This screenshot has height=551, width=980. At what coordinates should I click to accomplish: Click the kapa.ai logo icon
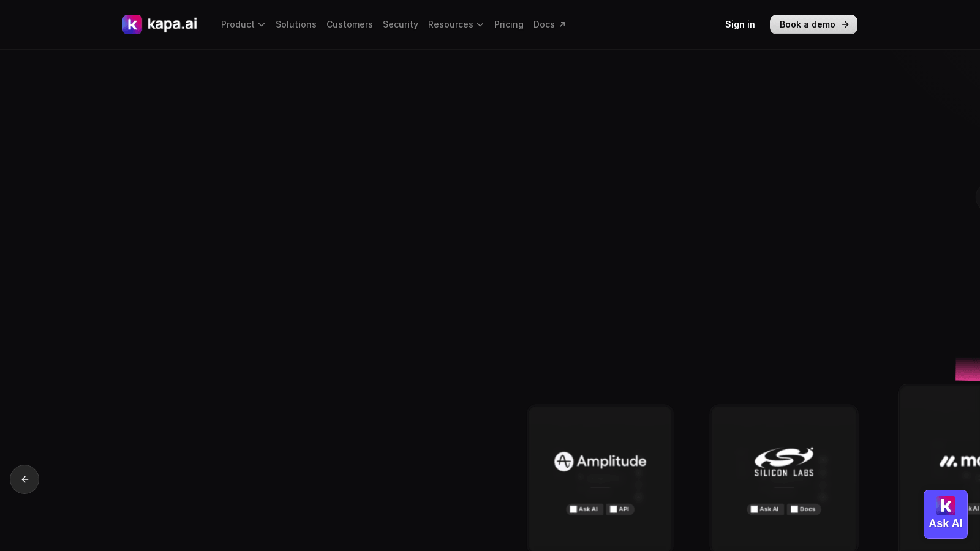132,24
